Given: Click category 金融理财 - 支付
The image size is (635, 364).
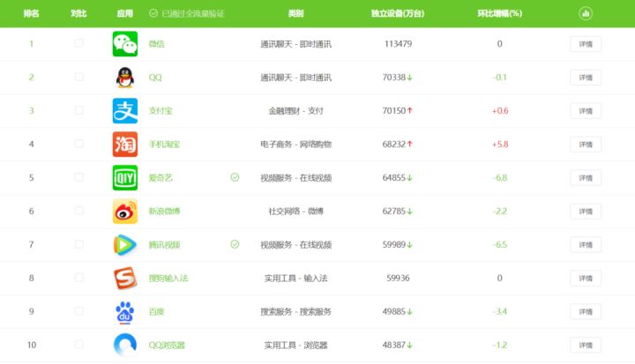Looking at the screenshot, I should [x=295, y=110].
